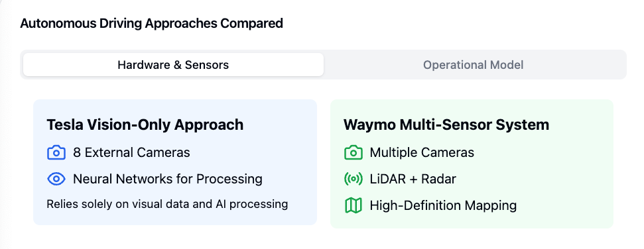The width and height of the screenshot is (644, 249).
Task: Click the High-Definition Mapping label
Action: [x=443, y=205]
